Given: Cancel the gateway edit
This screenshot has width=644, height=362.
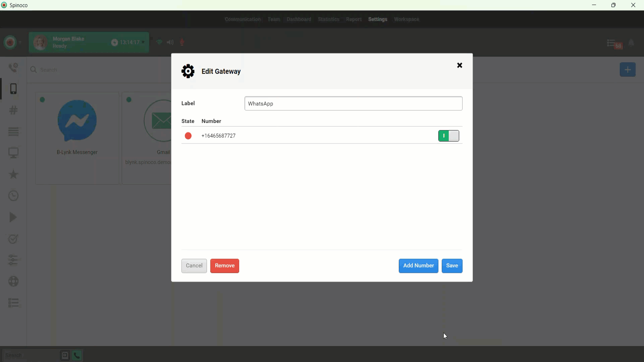Looking at the screenshot, I should [x=194, y=266].
